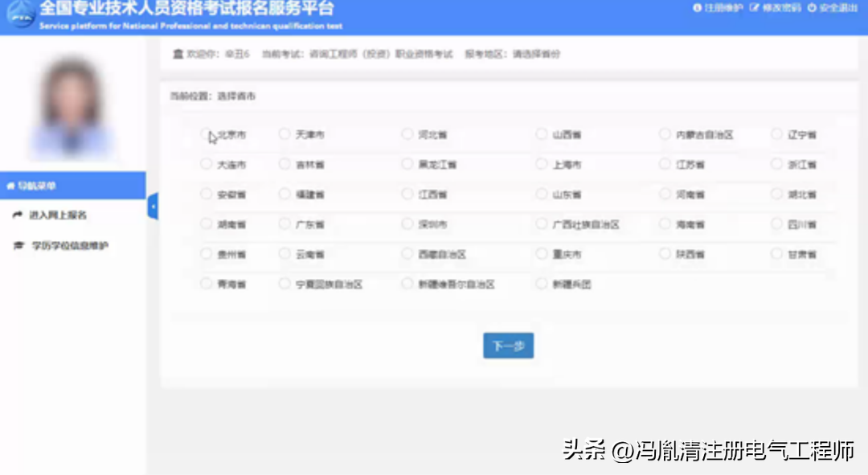This screenshot has width=868, height=475.
Task: Select 广东省 as the exam region
Action: pos(284,224)
